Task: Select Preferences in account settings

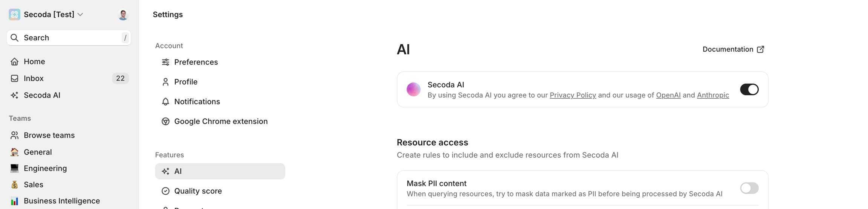Action: [196, 62]
